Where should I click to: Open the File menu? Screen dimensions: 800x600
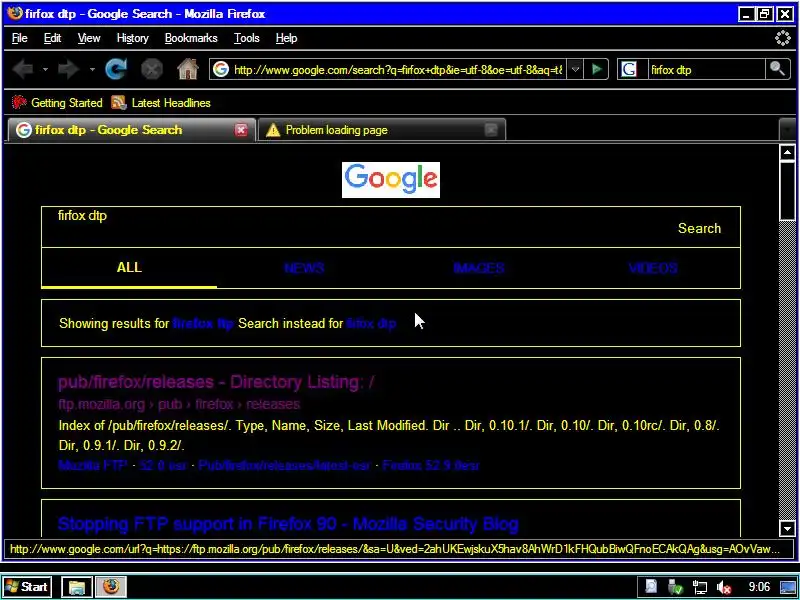19,38
